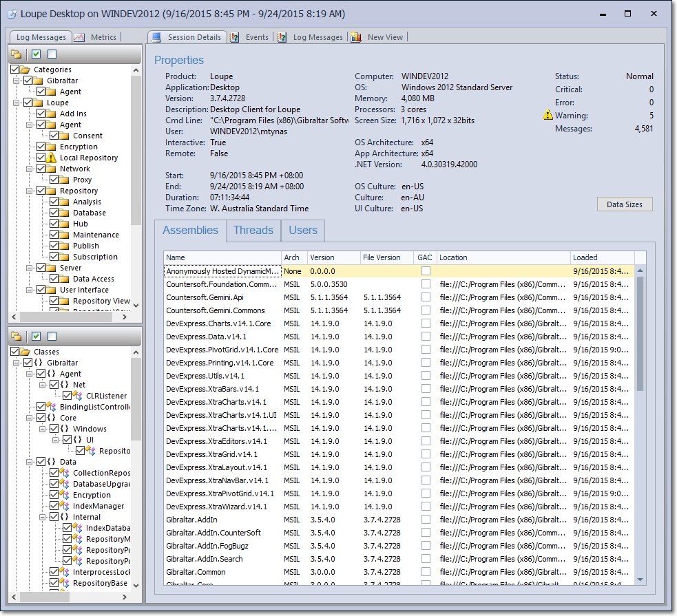Viewport: 677px width, 616px height.
Task: Toggle the Proxy category checkbox
Action: point(54,180)
